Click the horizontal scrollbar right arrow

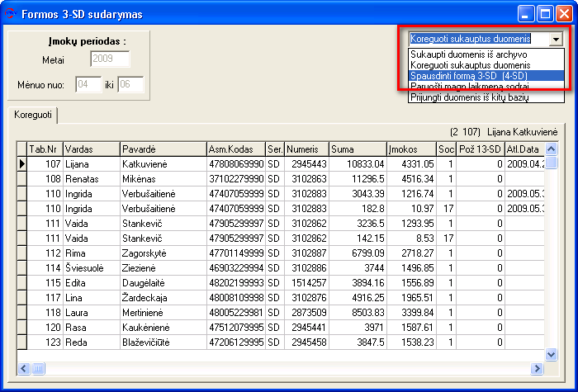(537, 368)
